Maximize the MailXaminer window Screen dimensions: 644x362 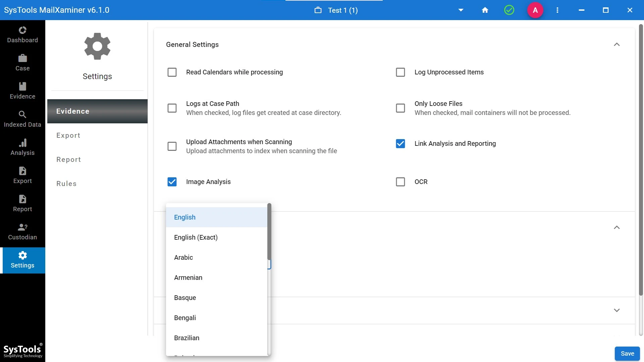606,10
